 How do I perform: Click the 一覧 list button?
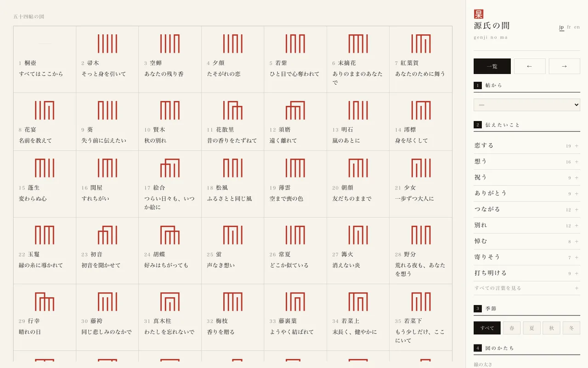(x=492, y=66)
